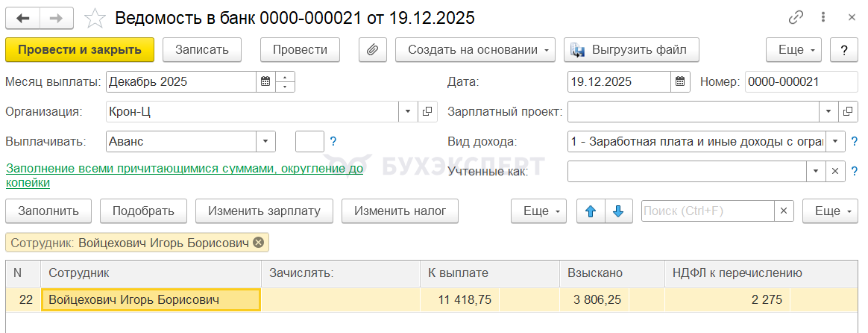Screen dimensions: 868x333
Task: Toggle the empty checkbox next to Аванс
Action: pyautogui.click(x=309, y=141)
